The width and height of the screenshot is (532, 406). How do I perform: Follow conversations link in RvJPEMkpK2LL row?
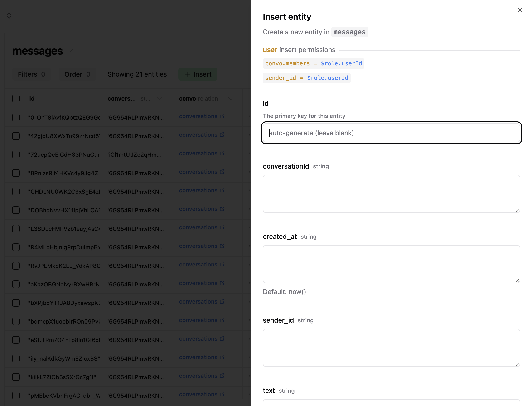coord(198,265)
